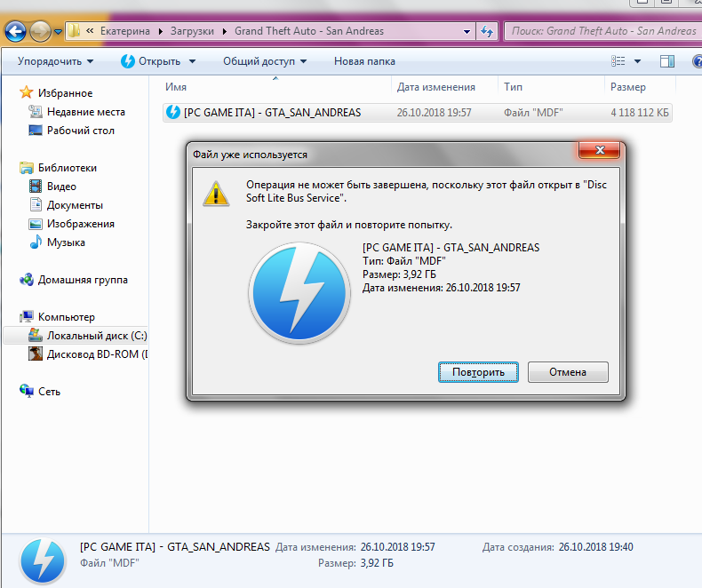
Task: Select Библиотеки in sidebar
Action: point(68,168)
